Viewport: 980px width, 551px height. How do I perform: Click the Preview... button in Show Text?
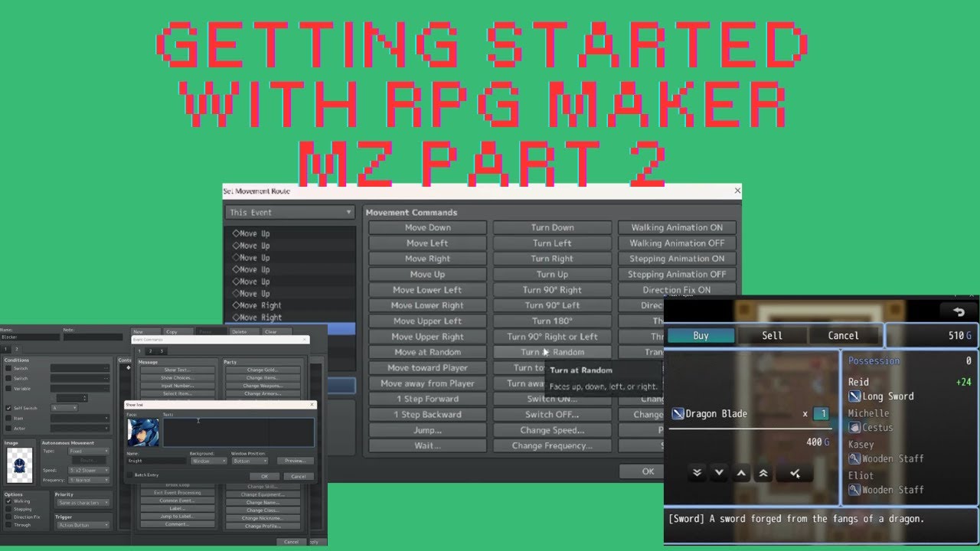pos(296,461)
